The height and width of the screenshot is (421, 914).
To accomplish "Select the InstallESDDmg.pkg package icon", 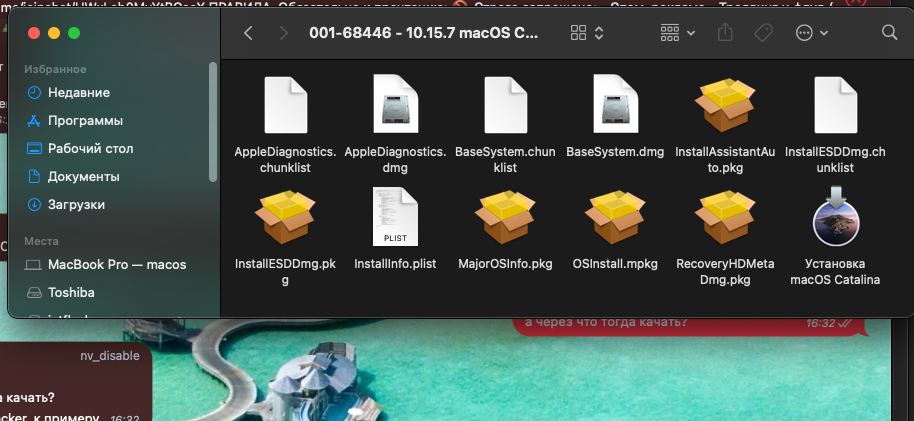I will tap(285, 217).
